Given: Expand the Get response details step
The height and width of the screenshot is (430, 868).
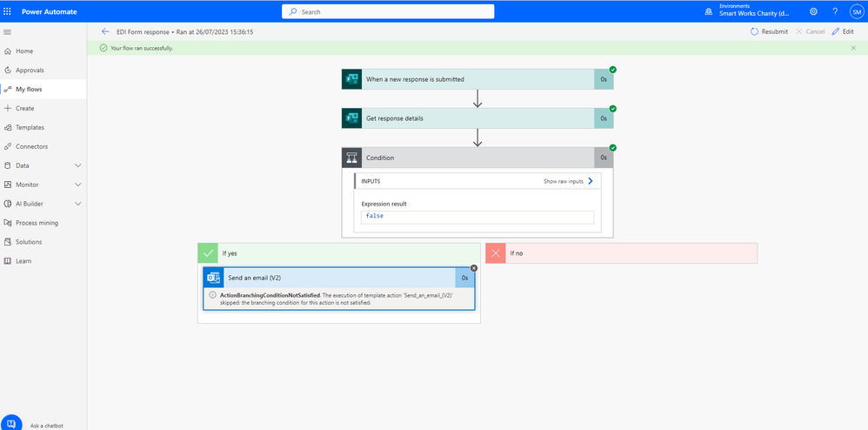Looking at the screenshot, I should (x=477, y=118).
